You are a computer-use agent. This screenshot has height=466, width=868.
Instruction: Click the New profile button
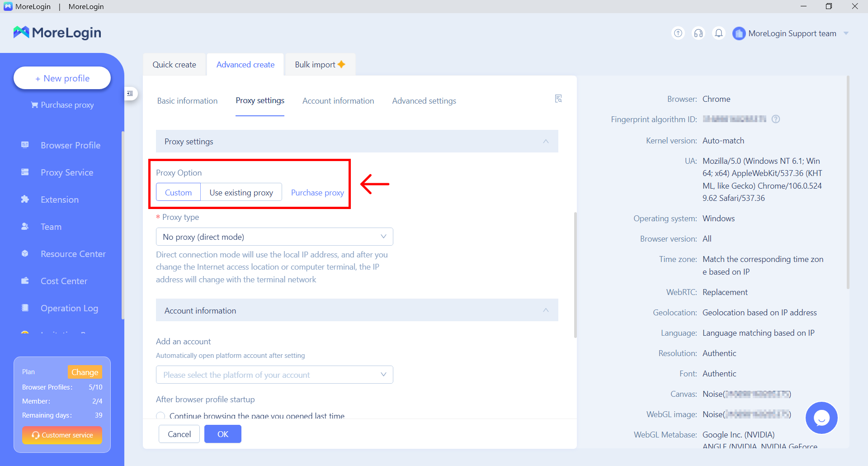pos(62,78)
